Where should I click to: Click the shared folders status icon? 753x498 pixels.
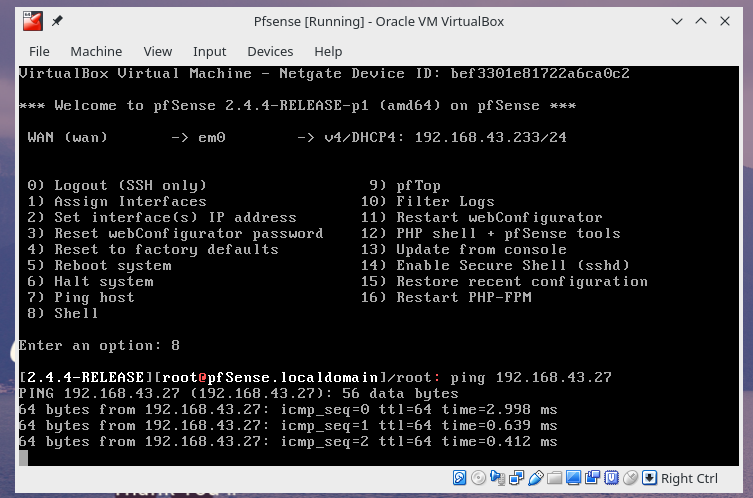(x=554, y=478)
